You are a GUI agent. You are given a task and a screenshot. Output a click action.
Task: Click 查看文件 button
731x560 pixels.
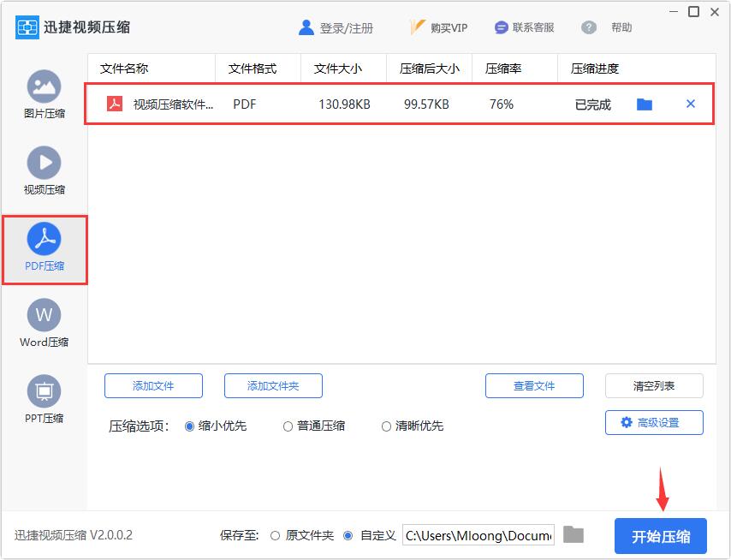click(x=534, y=385)
